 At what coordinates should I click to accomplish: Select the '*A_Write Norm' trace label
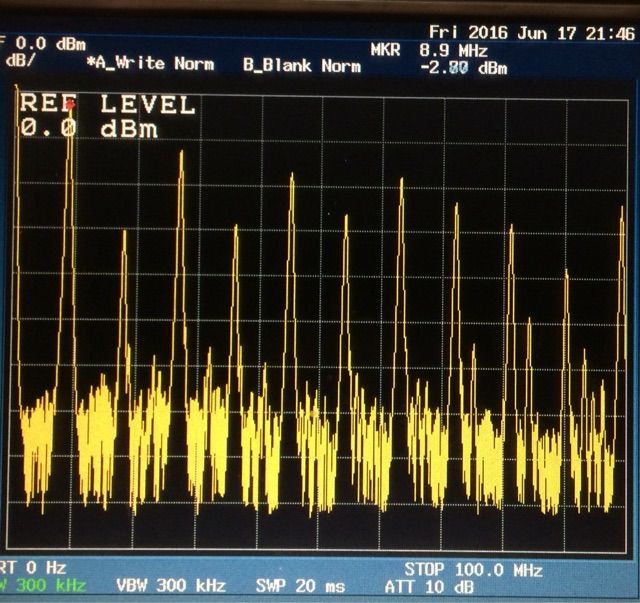(x=150, y=63)
